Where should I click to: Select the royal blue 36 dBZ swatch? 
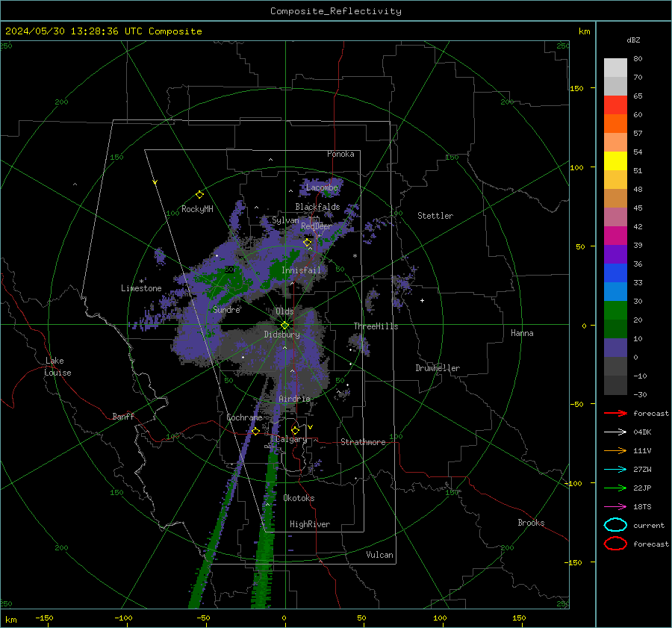point(615,273)
